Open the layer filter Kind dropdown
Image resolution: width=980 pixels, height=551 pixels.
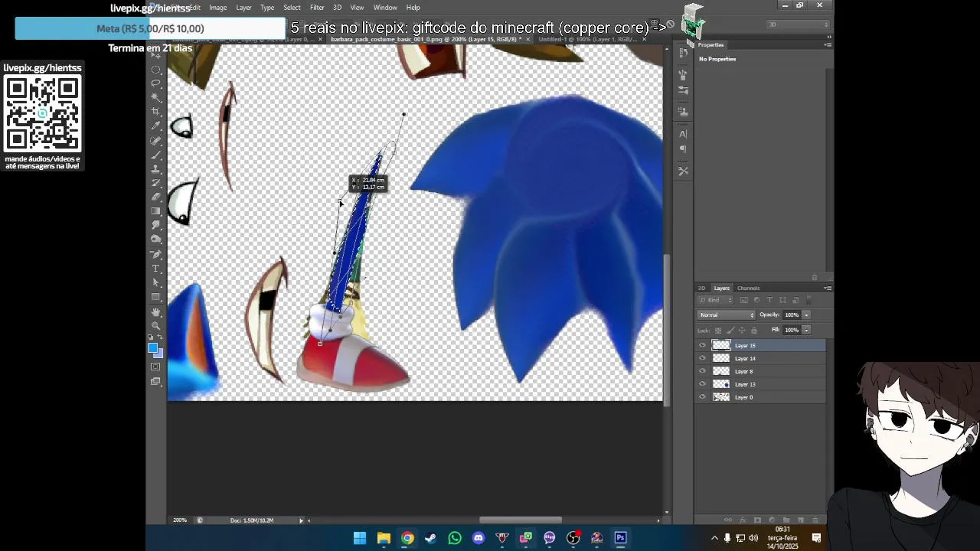click(715, 300)
